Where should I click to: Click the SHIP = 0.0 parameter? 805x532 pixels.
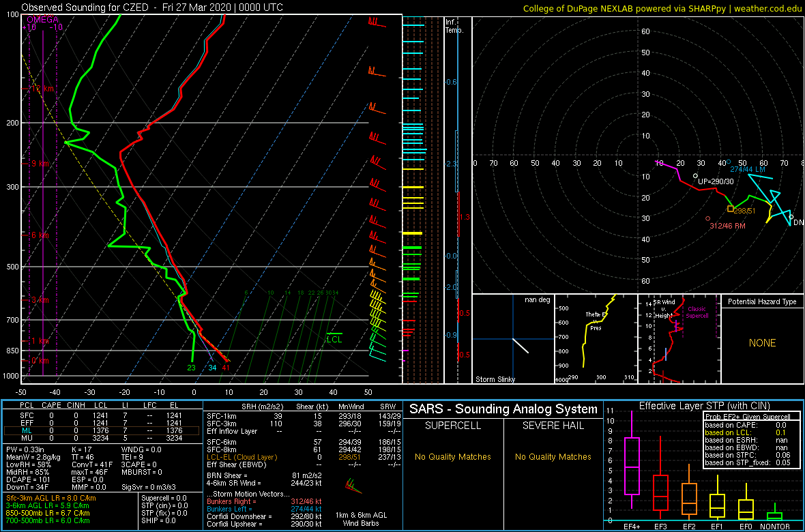point(158,520)
